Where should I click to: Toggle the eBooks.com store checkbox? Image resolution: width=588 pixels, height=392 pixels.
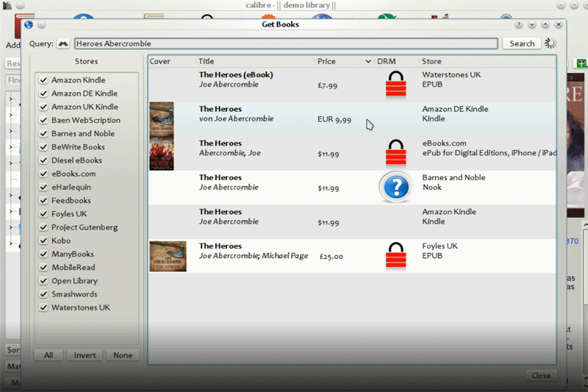pos(43,174)
